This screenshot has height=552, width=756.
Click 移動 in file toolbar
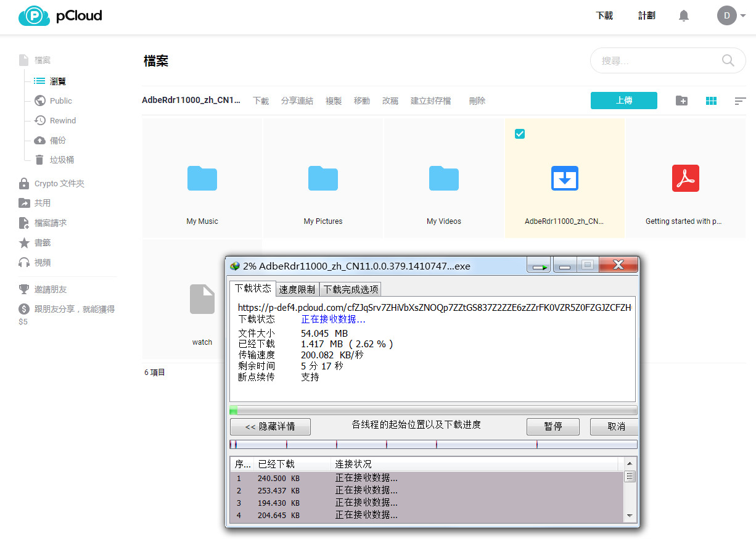[x=362, y=101]
